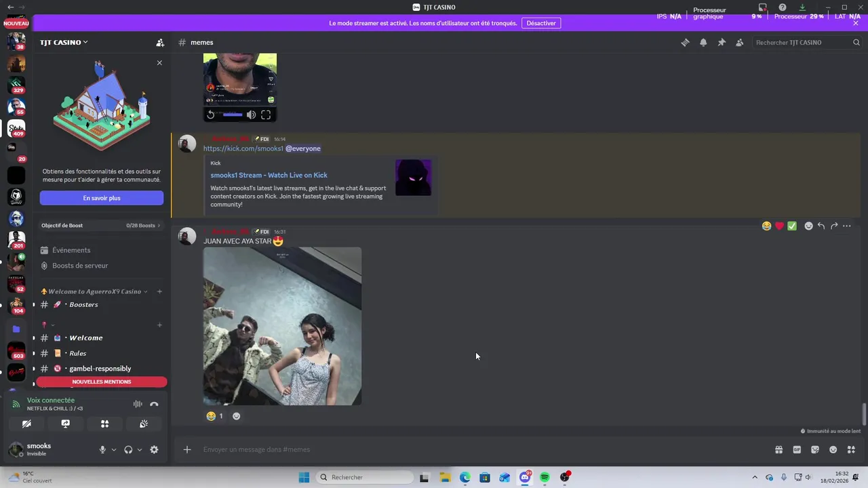Open user settings gear icon

[154, 449]
